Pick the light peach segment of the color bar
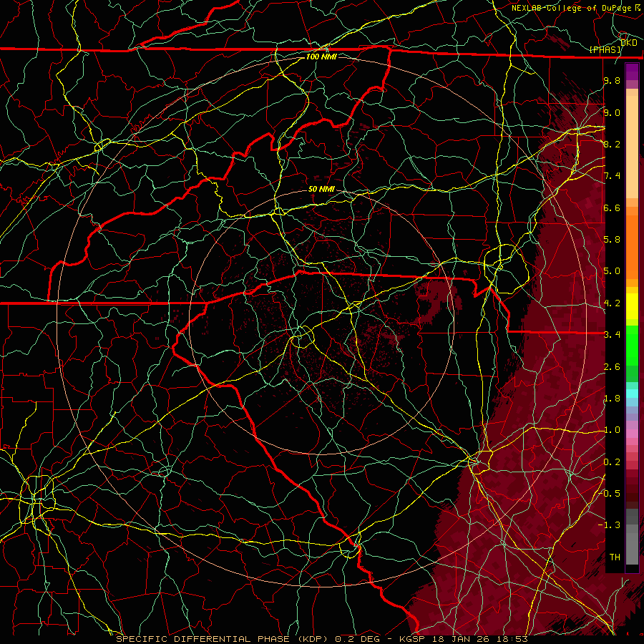The height and width of the screenshot is (644, 644). coord(632,148)
